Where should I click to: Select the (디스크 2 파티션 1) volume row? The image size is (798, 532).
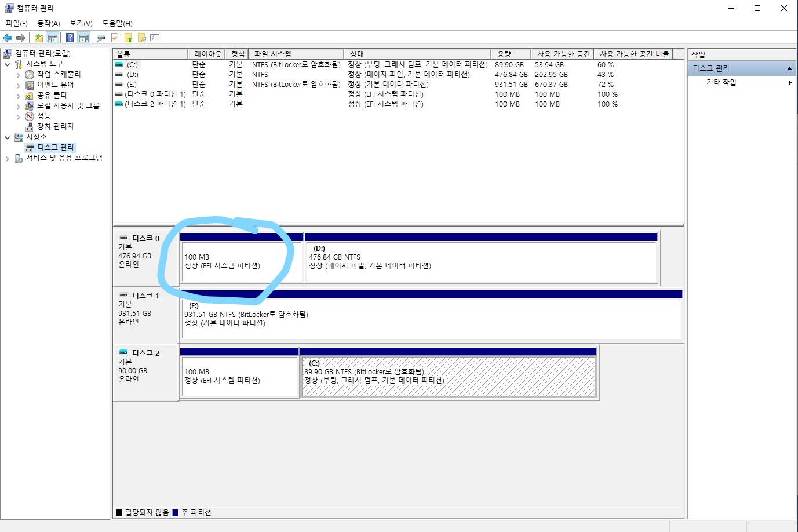pos(398,104)
